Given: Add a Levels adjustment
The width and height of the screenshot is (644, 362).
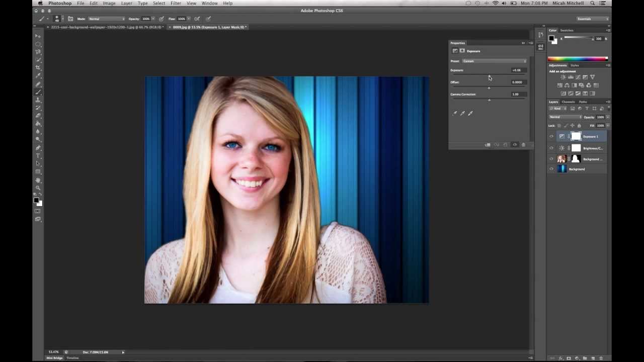Looking at the screenshot, I should coord(571,77).
